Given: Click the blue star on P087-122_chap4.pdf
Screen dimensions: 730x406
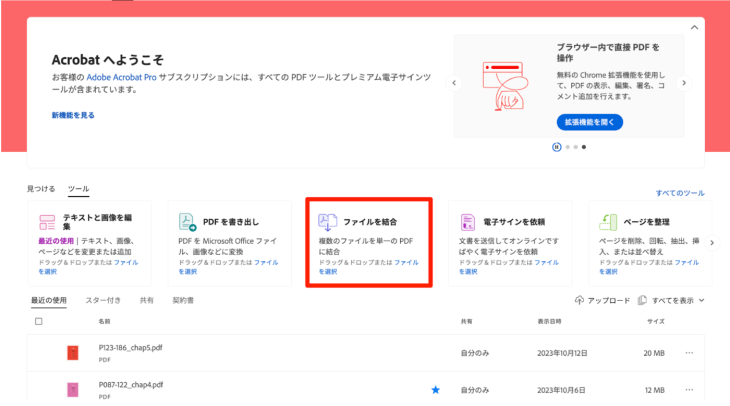Looking at the screenshot, I should 435,389.
